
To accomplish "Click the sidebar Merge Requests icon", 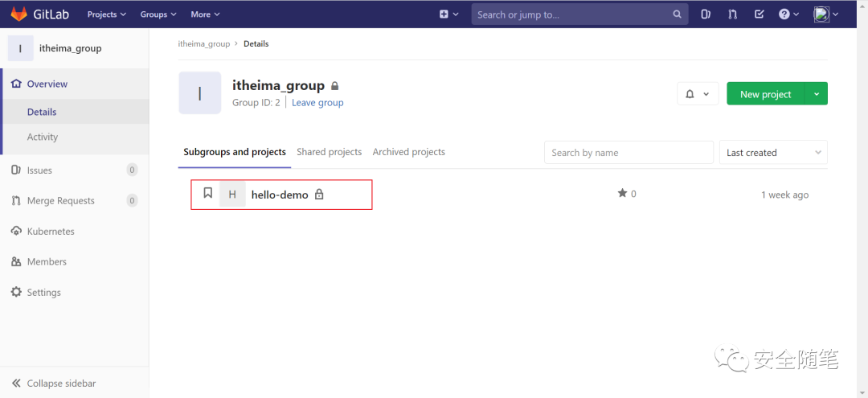I will pyautogui.click(x=16, y=200).
